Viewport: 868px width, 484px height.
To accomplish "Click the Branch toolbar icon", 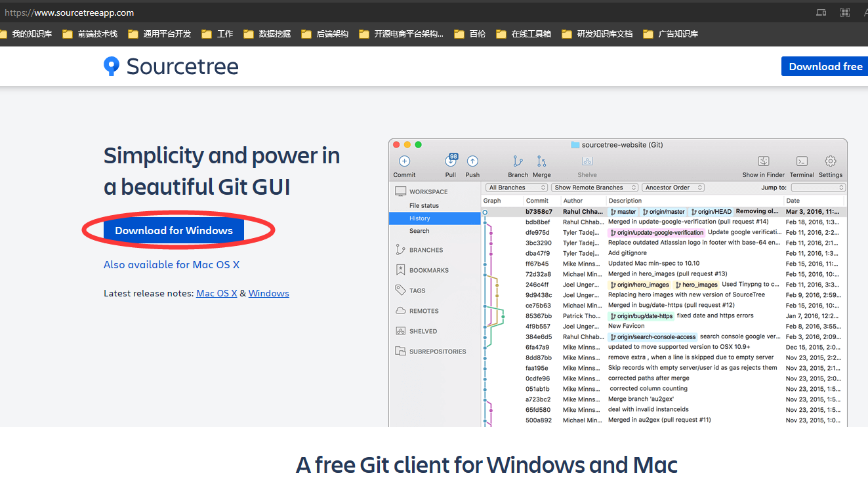I will pyautogui.click(x=518, y=161).
